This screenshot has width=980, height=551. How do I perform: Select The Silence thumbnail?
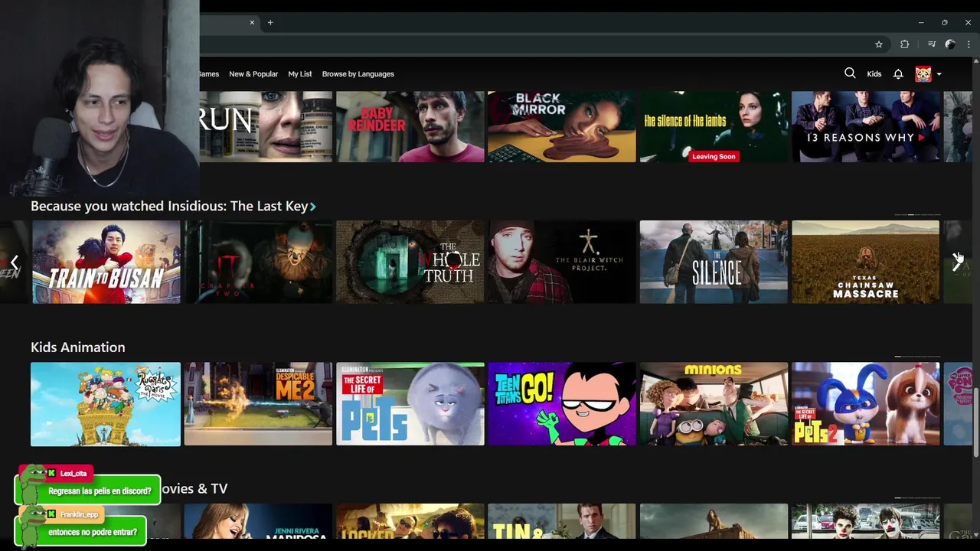point(714,262)
